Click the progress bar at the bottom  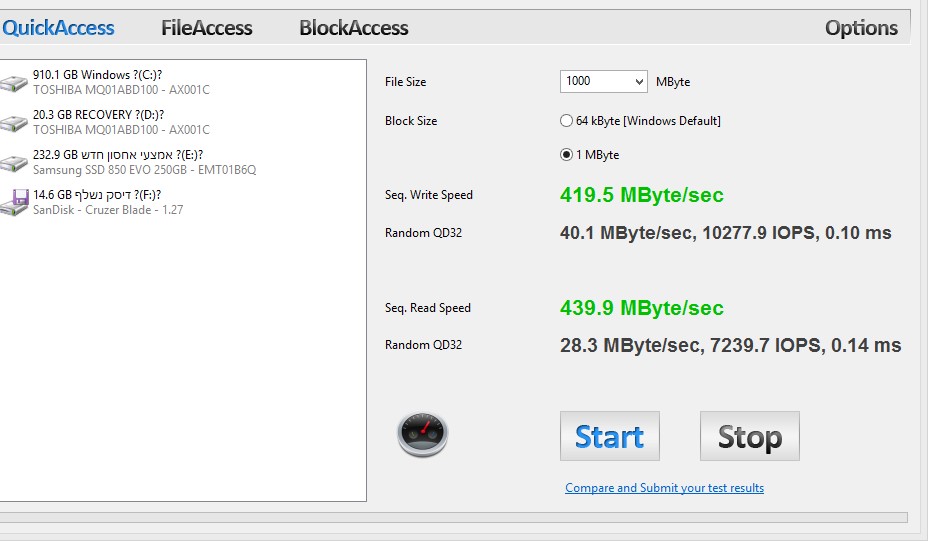[453, 518]
